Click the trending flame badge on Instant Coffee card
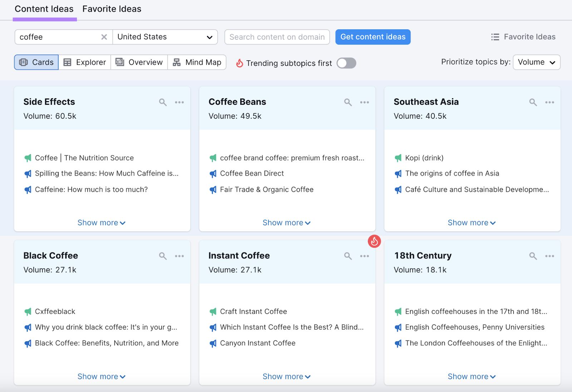The height and width of the screenshot is (392, 572). point(374,242)
